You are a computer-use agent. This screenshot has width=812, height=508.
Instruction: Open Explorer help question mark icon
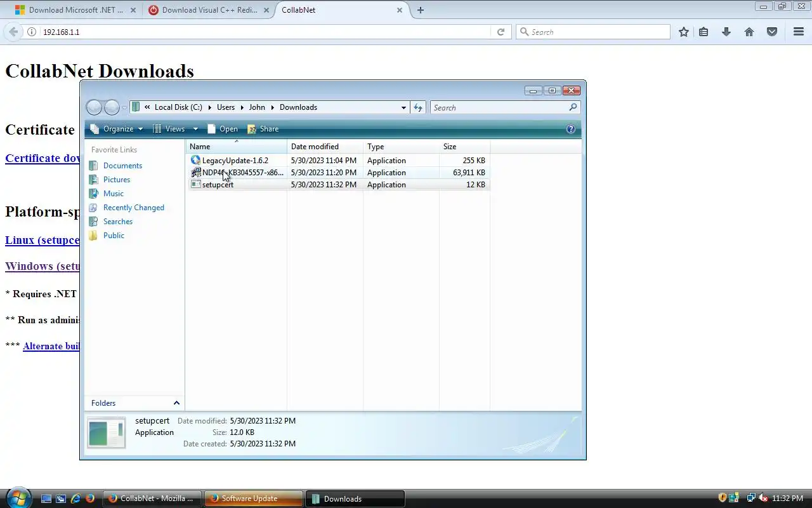pos(570,129)
